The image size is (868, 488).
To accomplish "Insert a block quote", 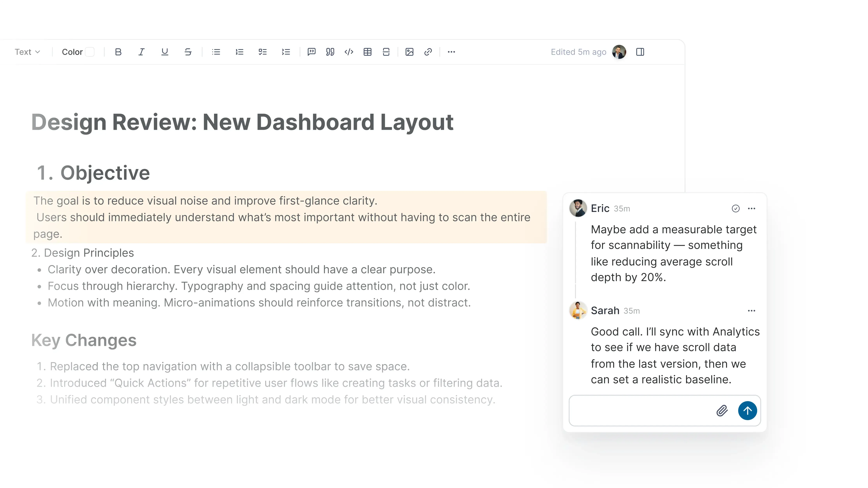I will [330, 52].
